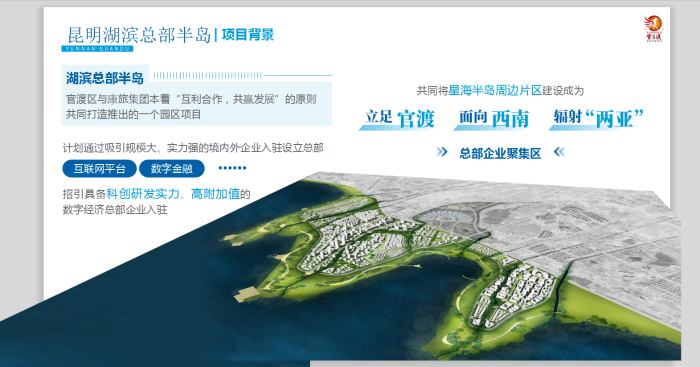Click the line starting 计划通过吸引规模大
The height and width of the screenshot is (367, 700).
(x=193, y=148)
